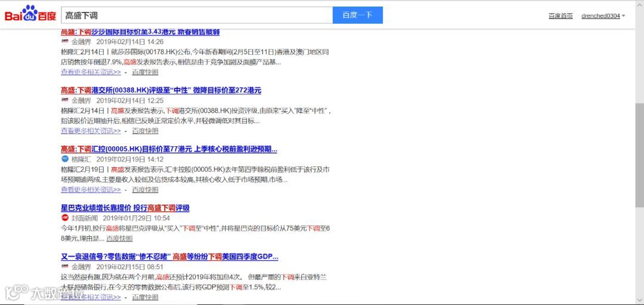The image size is (644, 305).
Task: Open the 百度首页 link
Action: click(561, 16)
